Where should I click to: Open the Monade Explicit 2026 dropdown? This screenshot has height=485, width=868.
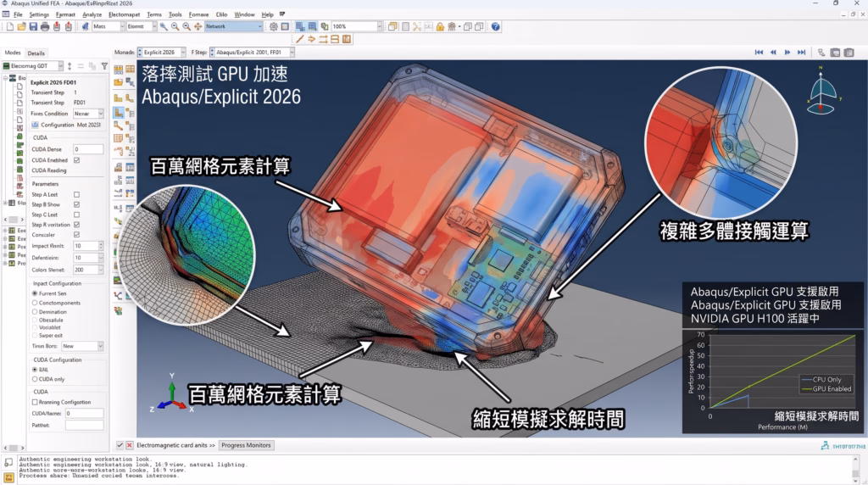point(162,53)
